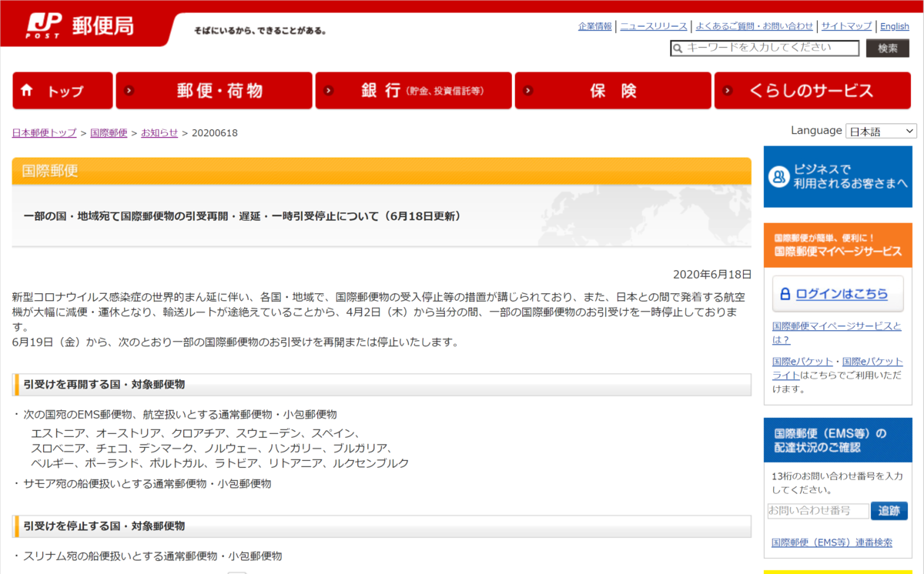Click arrow icon on 銀行 menu
Screen dimensions: 924x574
point(329,91)
